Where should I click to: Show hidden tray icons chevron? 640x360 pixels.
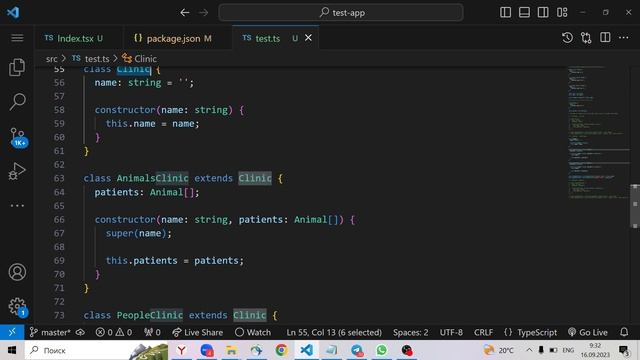click(x=529, y=350)
